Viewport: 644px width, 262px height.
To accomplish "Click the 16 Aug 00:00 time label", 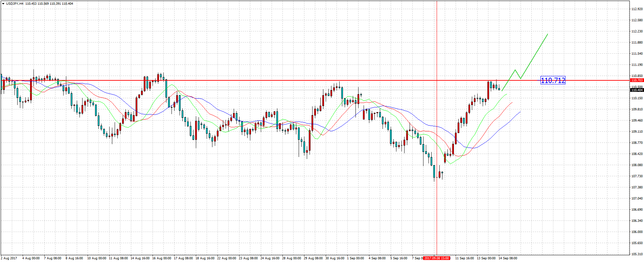I will coord(162,258).
